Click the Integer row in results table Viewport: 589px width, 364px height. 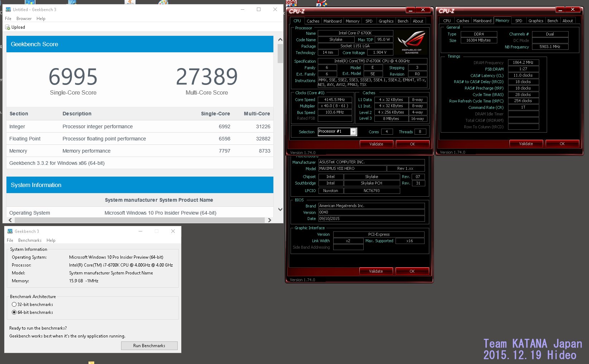[140, 126]
